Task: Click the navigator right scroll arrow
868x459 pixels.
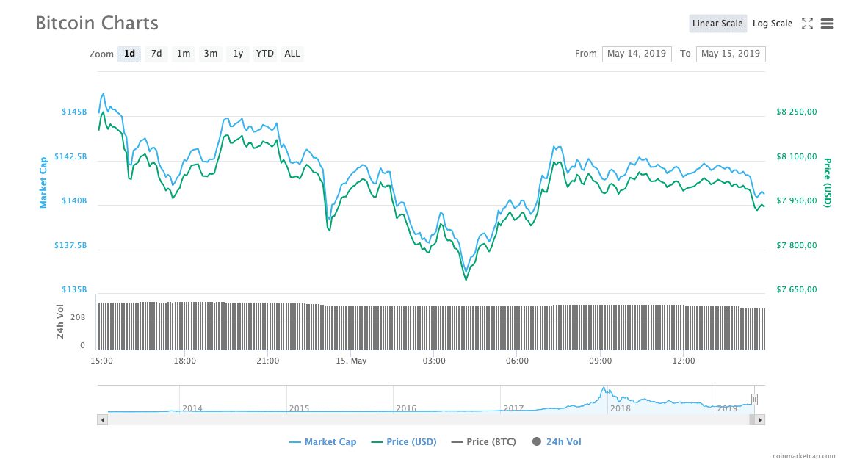Action: click(760, 419)
